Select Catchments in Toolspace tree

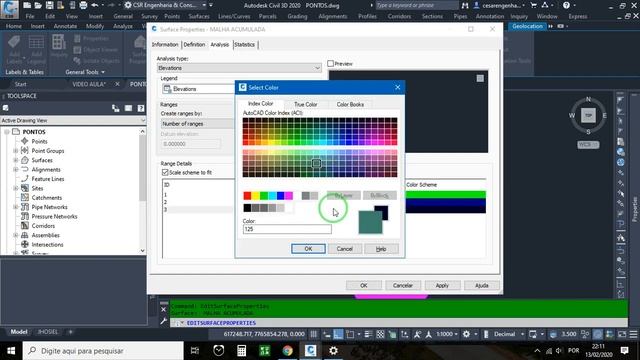click(47, 198)
